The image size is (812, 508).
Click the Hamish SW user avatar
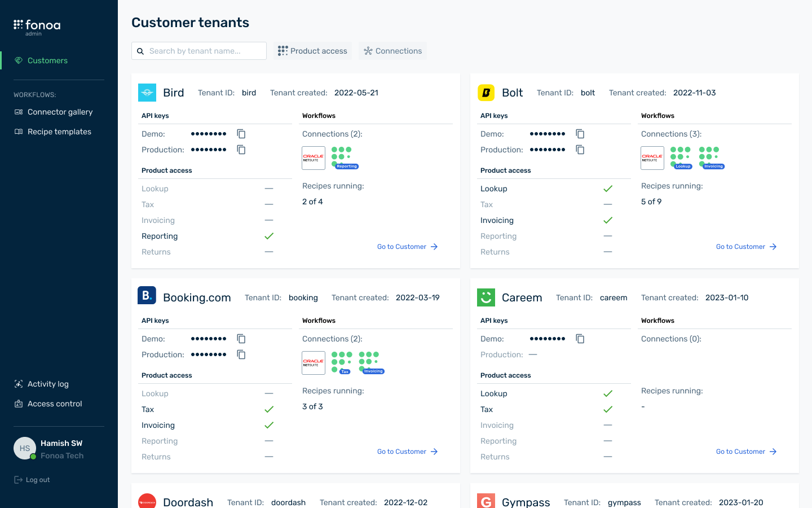pyautogui.click(x=25, y=448)
